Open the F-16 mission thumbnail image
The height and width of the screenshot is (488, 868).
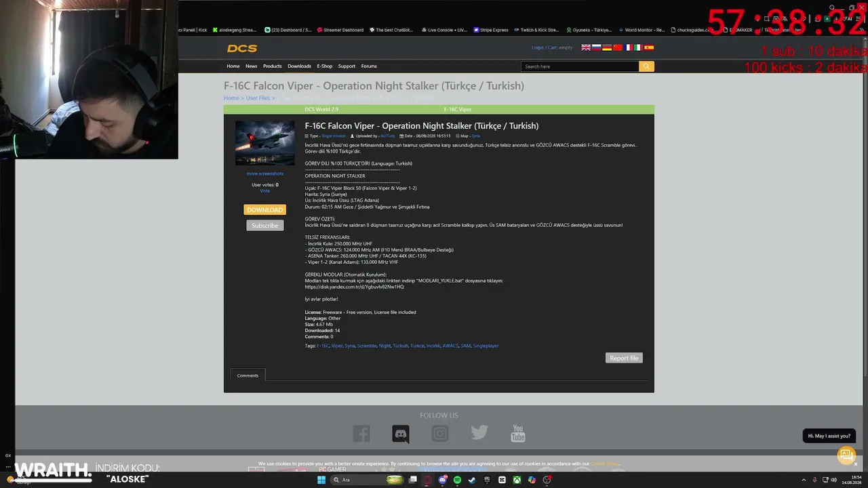[x=264, y=143]
